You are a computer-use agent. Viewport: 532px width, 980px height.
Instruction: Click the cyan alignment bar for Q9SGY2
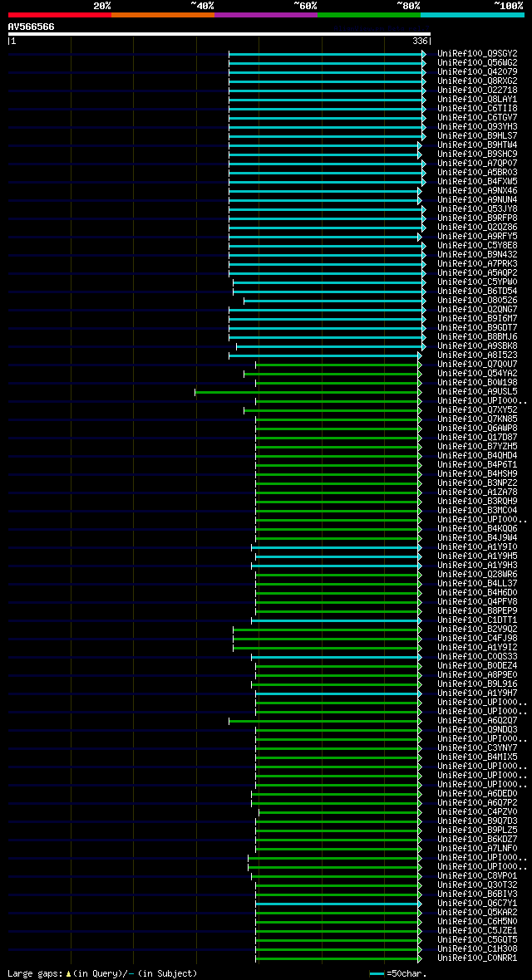coord(327,54)
